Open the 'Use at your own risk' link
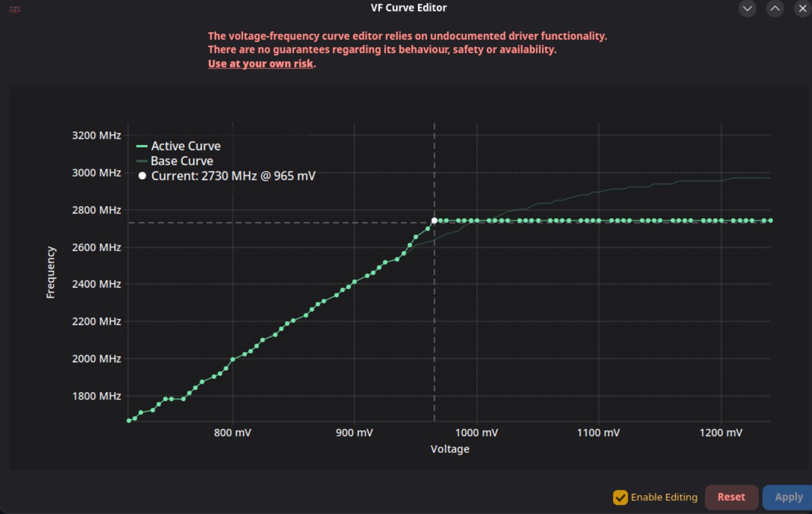 261,64
